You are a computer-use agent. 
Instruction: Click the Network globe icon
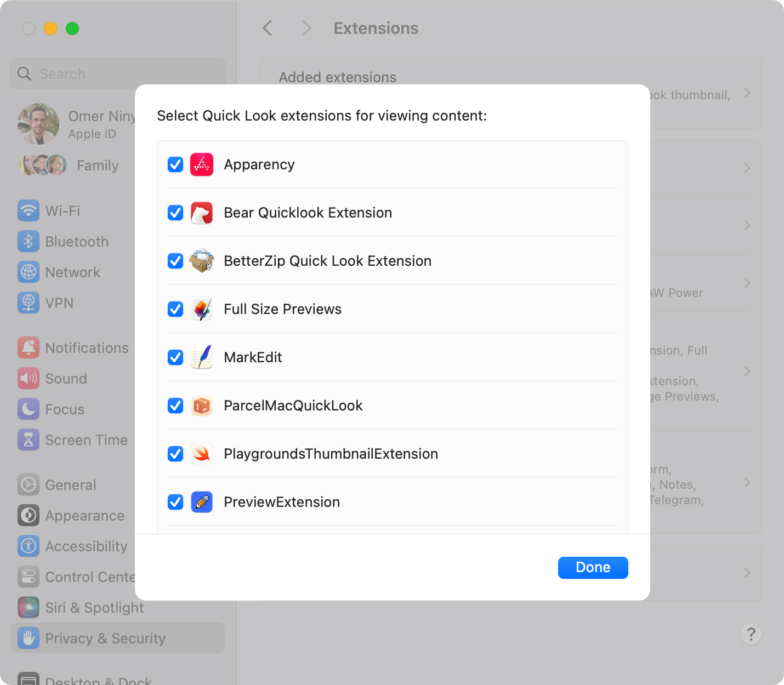pos(29,272)
